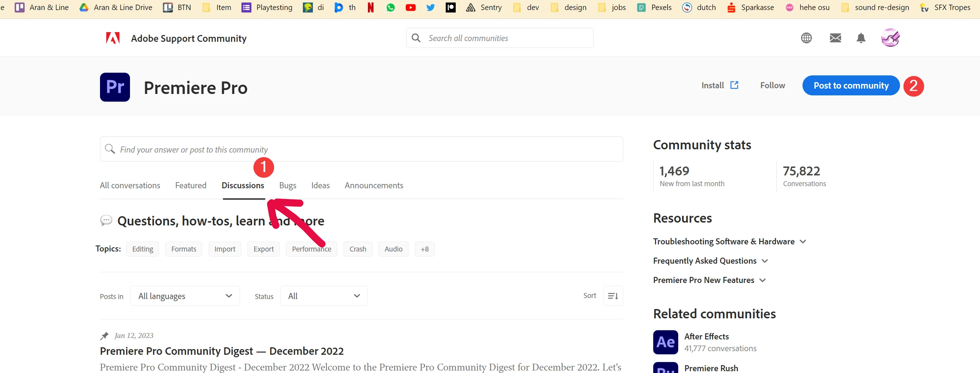980x373 pixels.
Task: Filter by the Import topic
Action: [x=224, y=249]
